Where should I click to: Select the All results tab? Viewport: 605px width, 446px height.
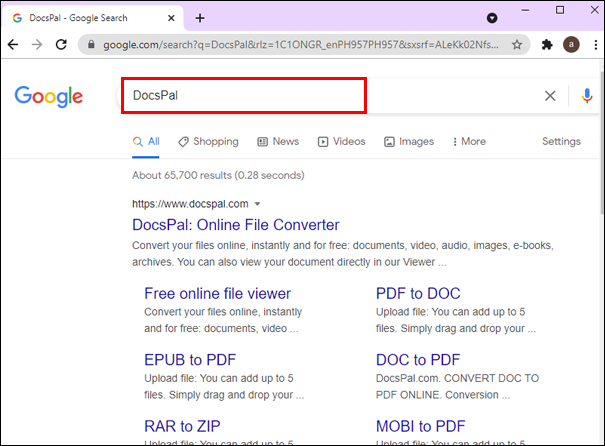(146, 142)
